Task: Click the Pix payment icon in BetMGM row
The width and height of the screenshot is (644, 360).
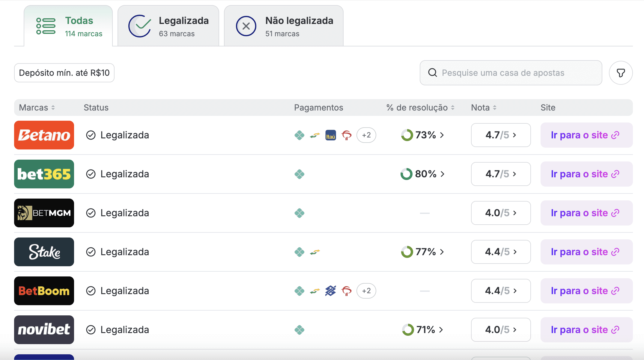Action: (x=300, y=213)
